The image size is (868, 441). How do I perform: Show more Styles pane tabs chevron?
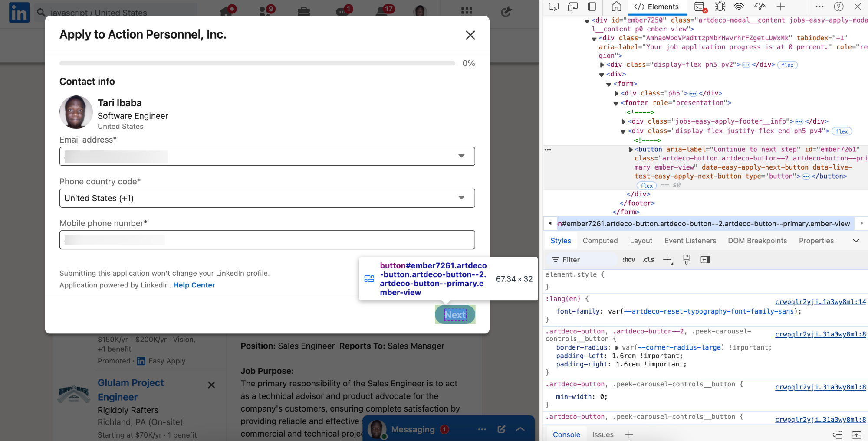click(x=856, y=241)
